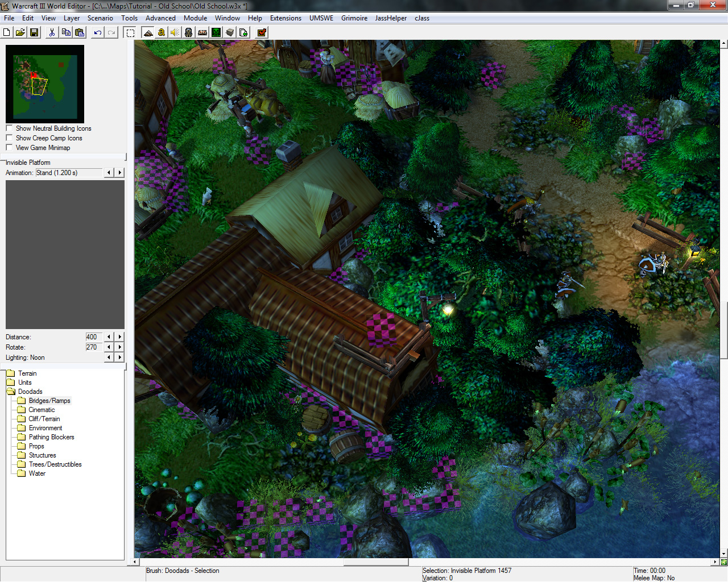This screenshot has height=582, width=728.
Task: Open the Object Editor helmet icon
Action: point(189,32)
